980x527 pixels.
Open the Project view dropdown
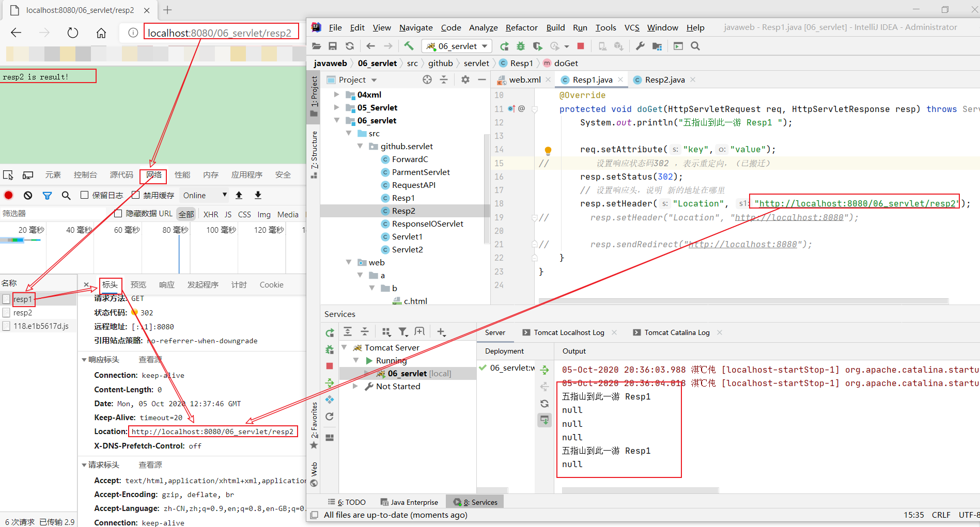pyautogui.click(x=358, y=79)
